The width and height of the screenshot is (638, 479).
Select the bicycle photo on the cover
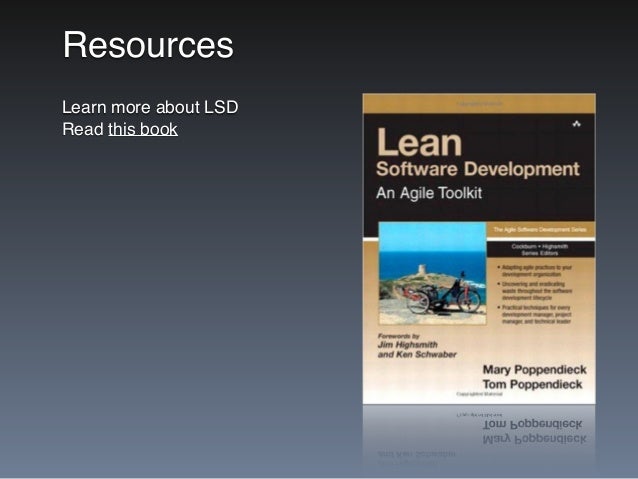[433, 273]
